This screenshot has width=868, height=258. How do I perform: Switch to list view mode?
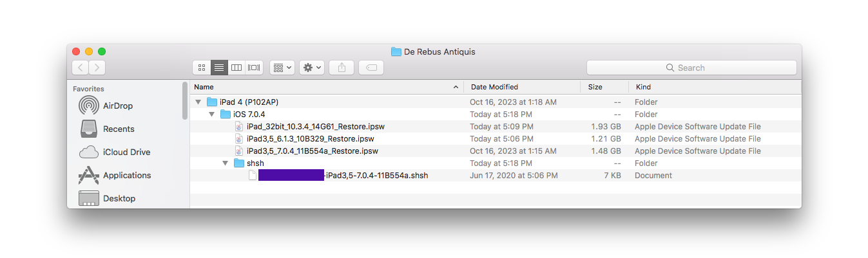point(219,67)
